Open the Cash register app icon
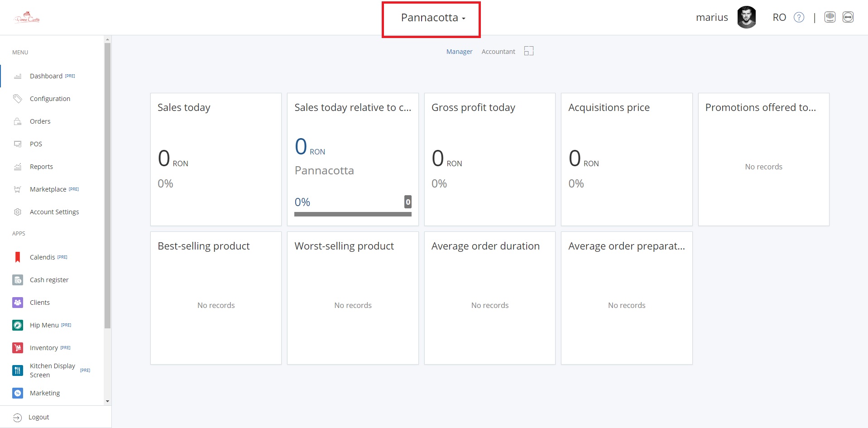The image size is (868, 428). tap(18, 280)
